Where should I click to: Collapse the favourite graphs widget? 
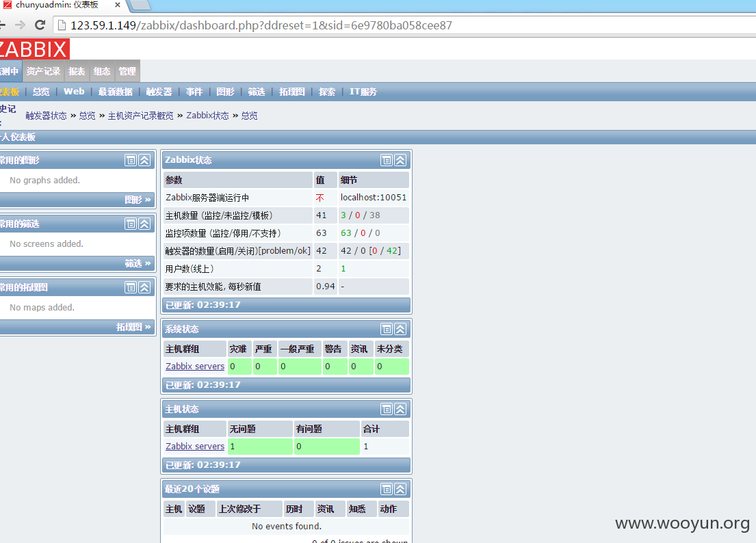pos(144,160)
